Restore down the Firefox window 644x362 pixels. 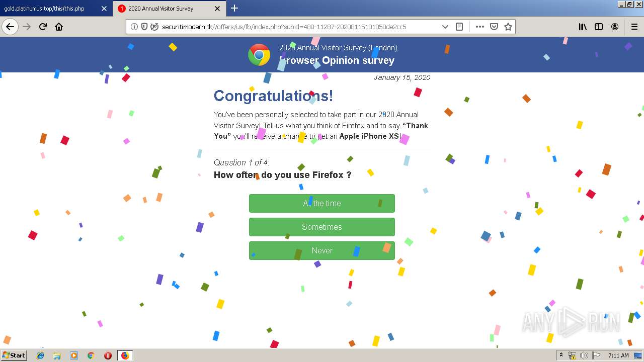[630, 4]
